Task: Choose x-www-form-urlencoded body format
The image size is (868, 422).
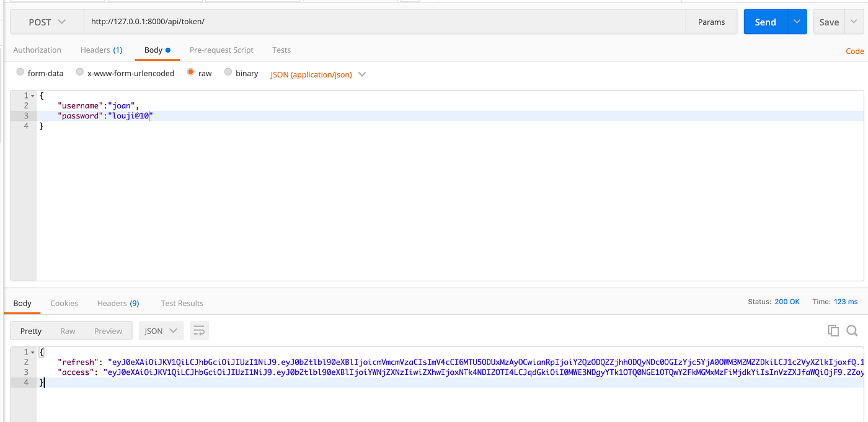Action: tap(79, 72)
